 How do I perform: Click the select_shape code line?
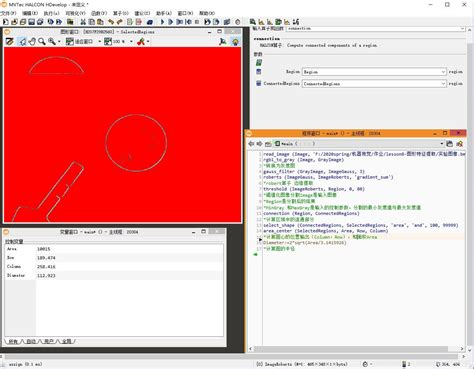pos(361,225)
